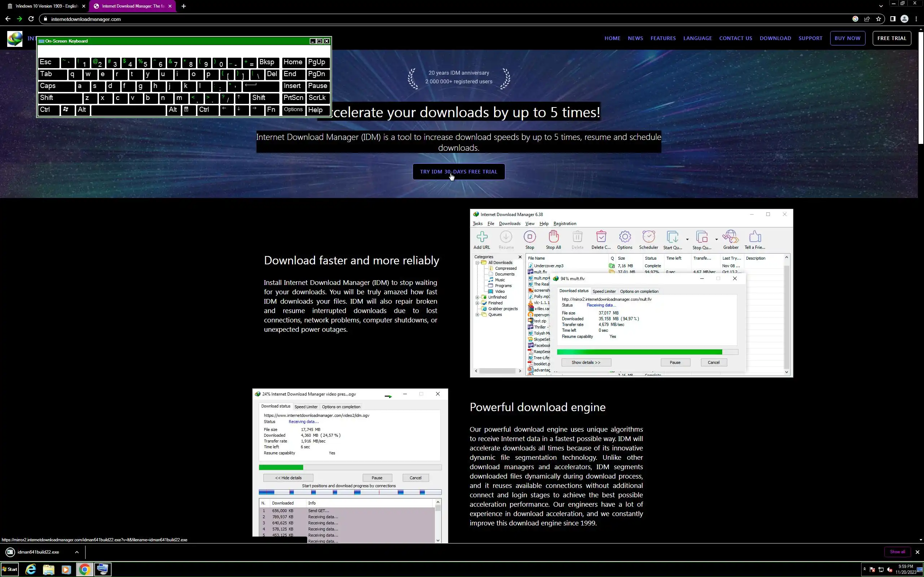
Task: Toggle the ScrLk key on the On-Screen Keyboard
Action: click(x=317, y=98)
